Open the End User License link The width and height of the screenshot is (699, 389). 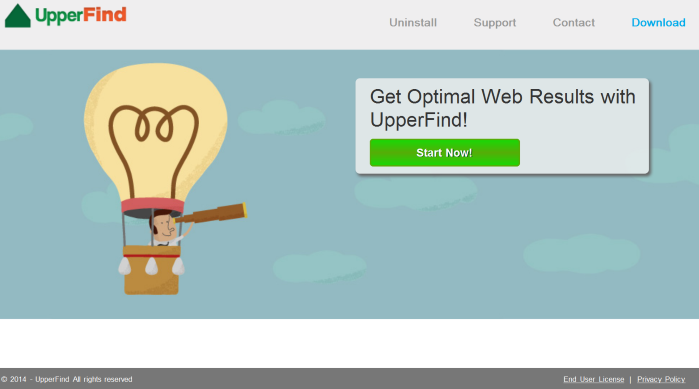pos(593,379)
